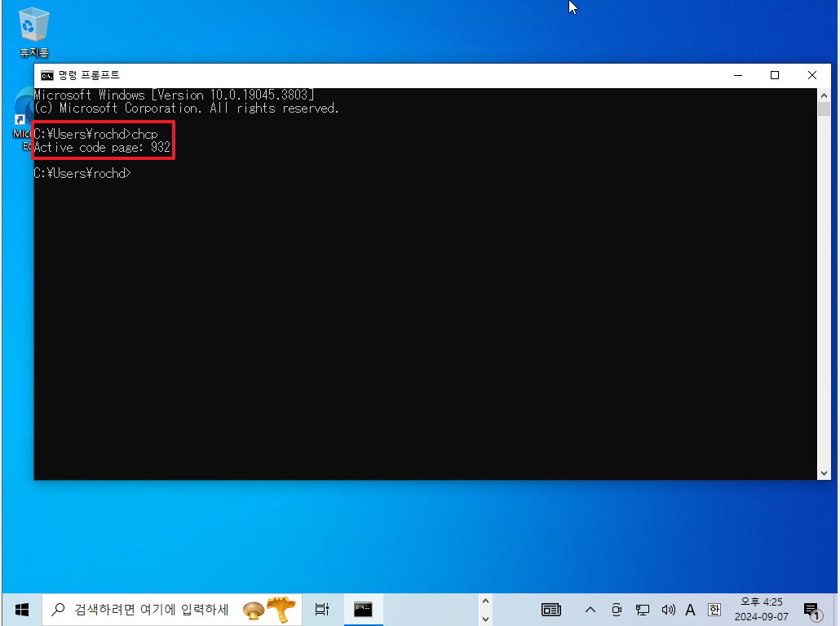The image size is (840, 626).
Task: Click the Microsoft Edge desktop shortcut
Action: pos(21,119)
